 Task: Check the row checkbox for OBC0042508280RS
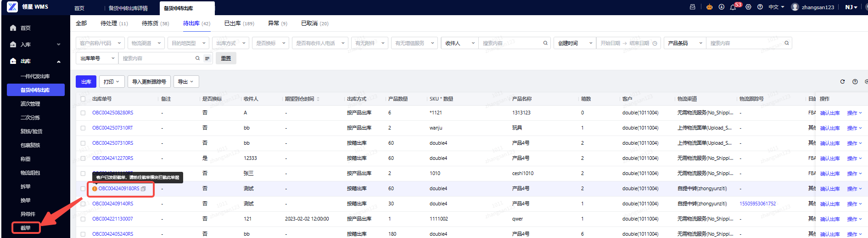pos(83,113)
